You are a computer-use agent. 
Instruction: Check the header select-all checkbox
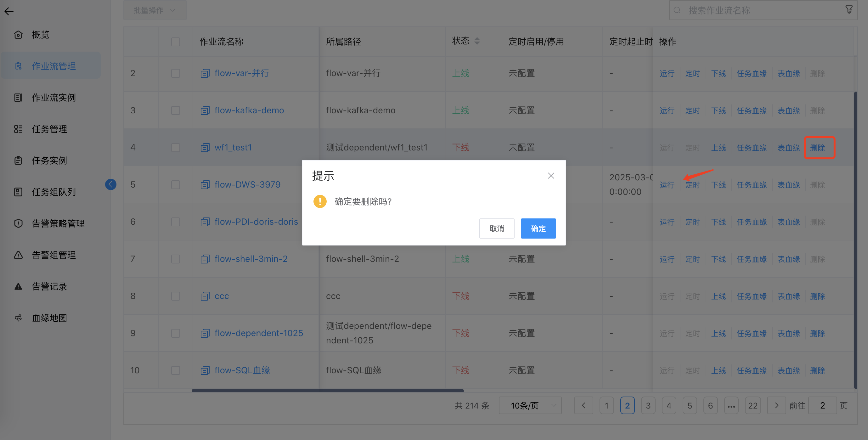click(175, 42)
